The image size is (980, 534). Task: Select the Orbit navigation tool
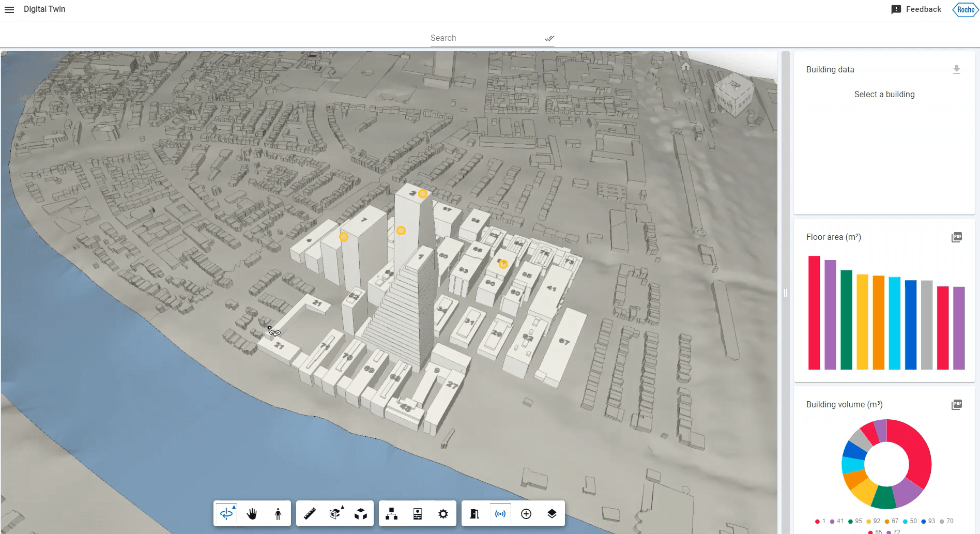226,513
